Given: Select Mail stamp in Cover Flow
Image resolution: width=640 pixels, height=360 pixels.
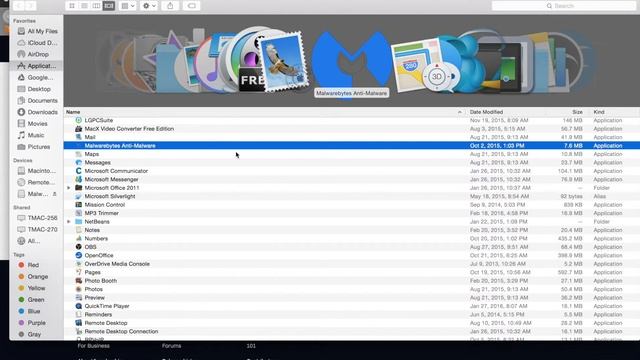Looking at the screenshot, I should point(284,61).
